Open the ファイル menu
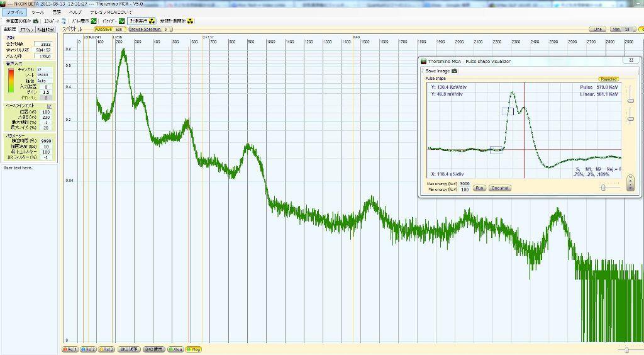This screenshot has width=644, height=355. (14, 13)
